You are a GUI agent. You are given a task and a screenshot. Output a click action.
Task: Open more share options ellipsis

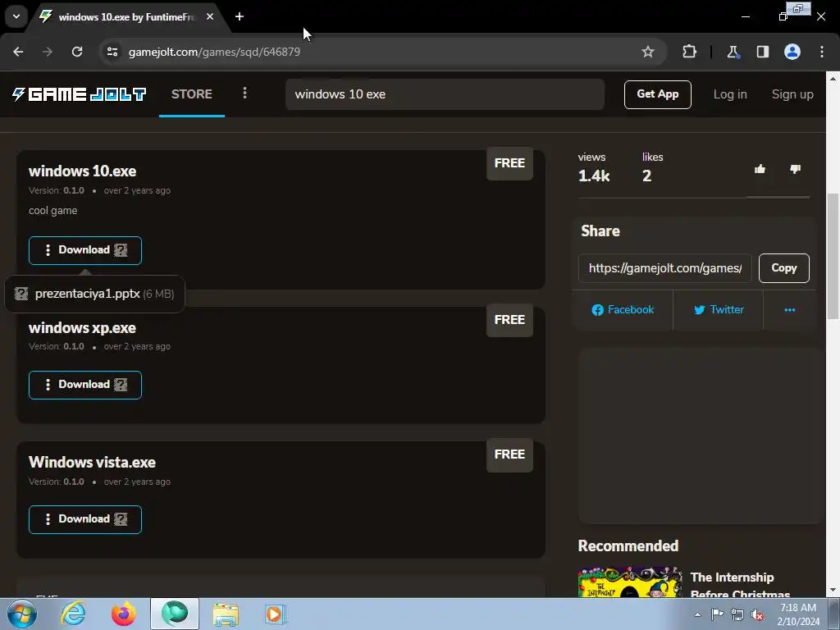coord(790,309)
